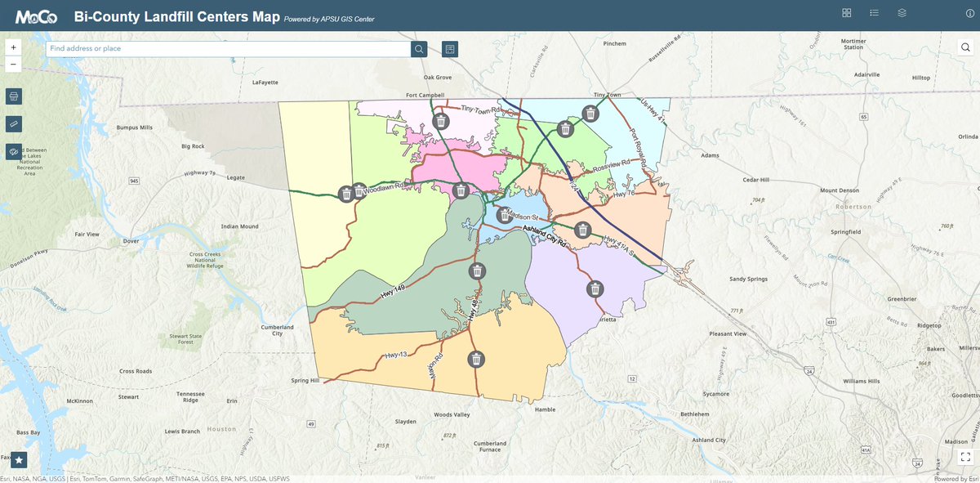Screen dimensions: 980x483
Task: Click the Esri data attribution text
Action: tap(145, 479)
